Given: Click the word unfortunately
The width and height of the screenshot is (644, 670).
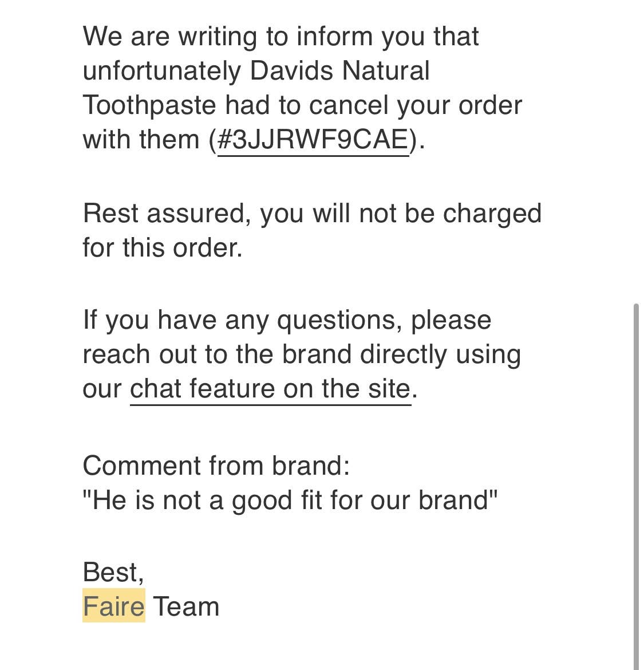Looking at the screenshot, I should (161, 71).
